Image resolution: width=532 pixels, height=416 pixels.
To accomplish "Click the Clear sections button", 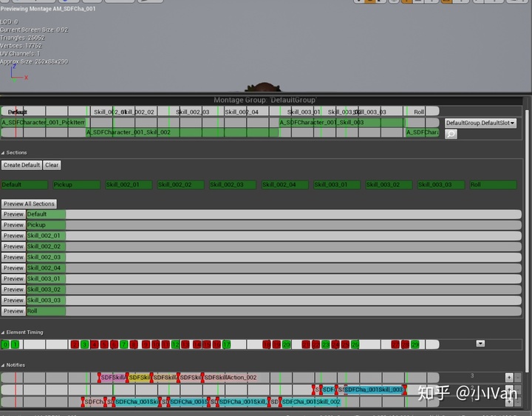I will tap(52, 165).
